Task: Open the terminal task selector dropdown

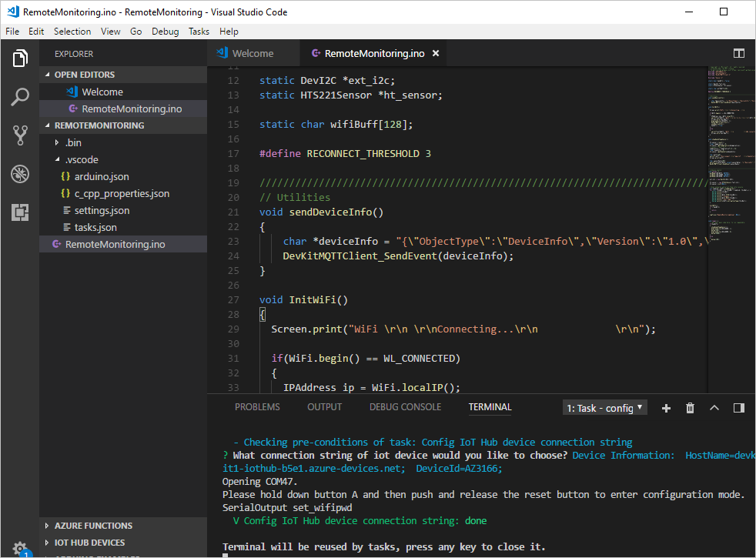Action: 605,408
